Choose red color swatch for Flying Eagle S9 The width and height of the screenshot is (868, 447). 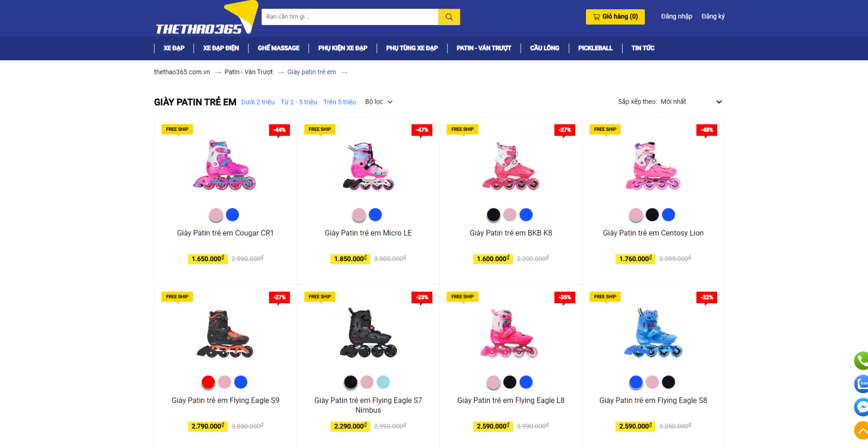point(208,382)
